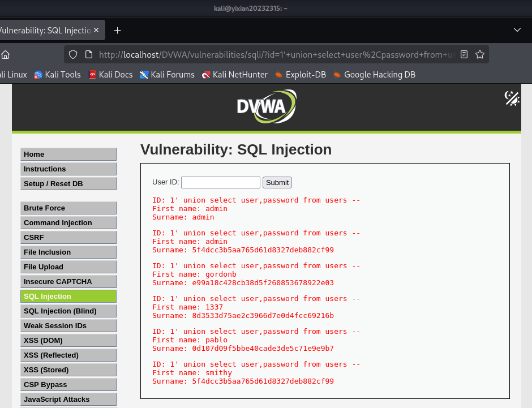
Task: Open the CSRF page
Action: [x=68, y=238]
